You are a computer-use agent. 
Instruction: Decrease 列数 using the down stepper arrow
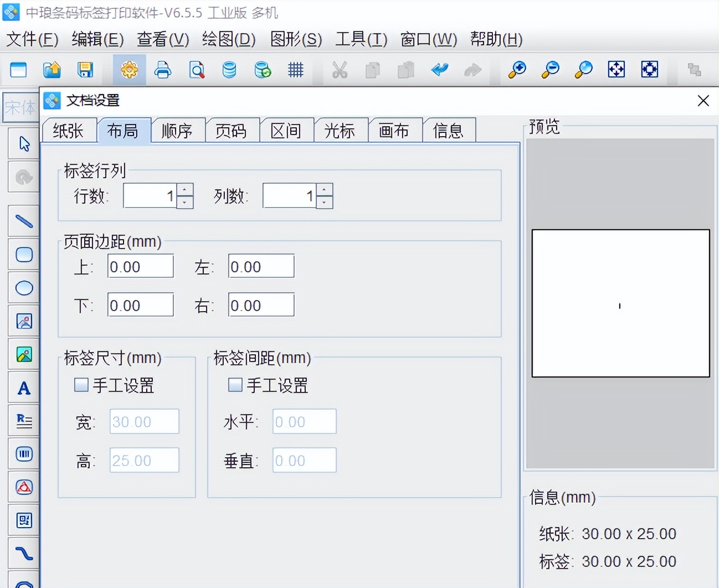(325, 203)
